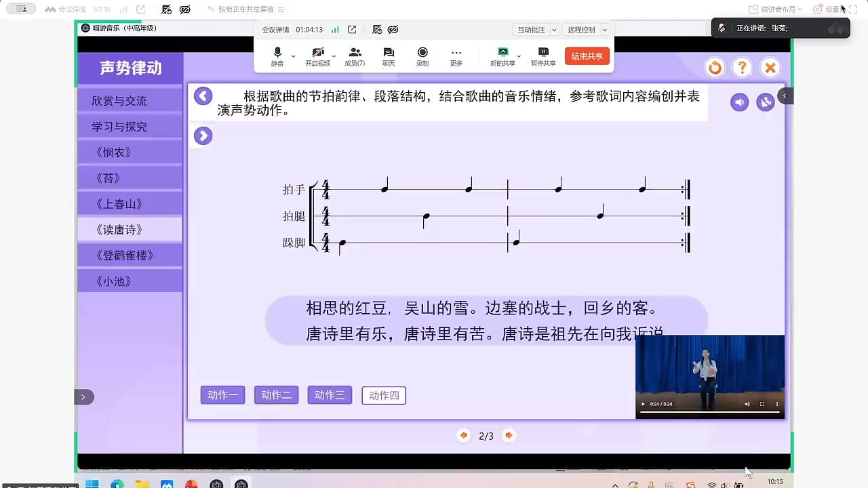The width and height of the screenshot is (868, 488).
Task: Close the lesson with orange X icon
Action: (770, 67)
